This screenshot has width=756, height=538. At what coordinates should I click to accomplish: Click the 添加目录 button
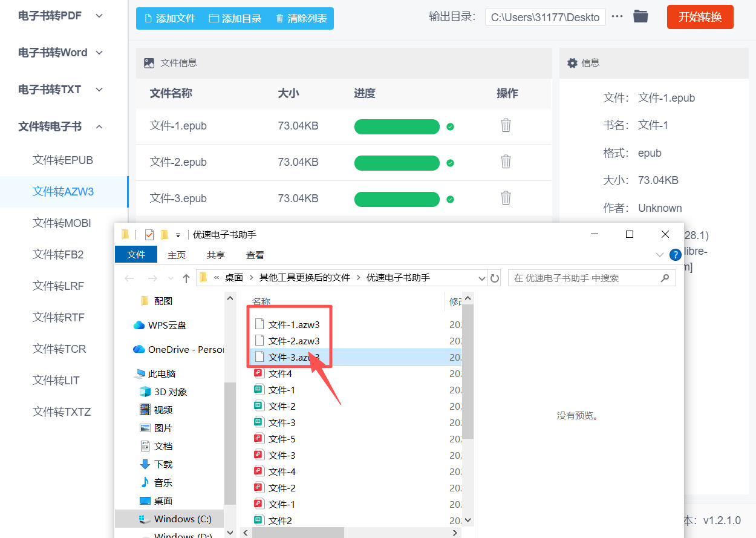tap(235, 19)
